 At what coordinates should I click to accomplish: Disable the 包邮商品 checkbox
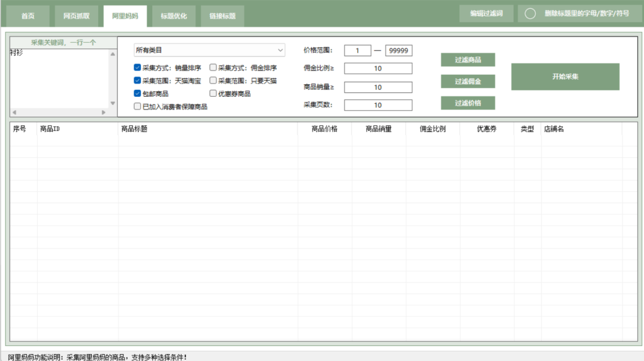point(138,94)
